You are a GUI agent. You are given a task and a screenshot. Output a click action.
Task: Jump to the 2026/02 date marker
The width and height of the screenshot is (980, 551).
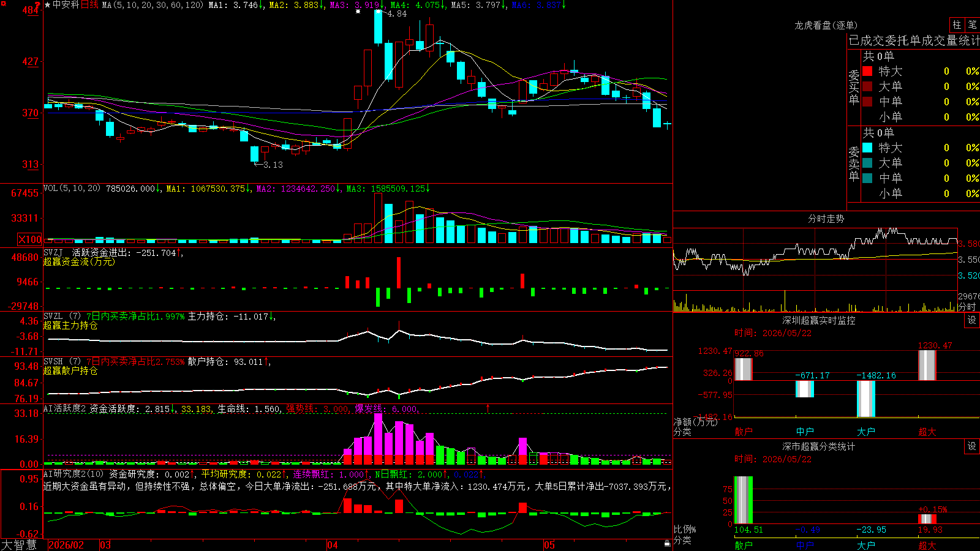click(x=66, y=545)
